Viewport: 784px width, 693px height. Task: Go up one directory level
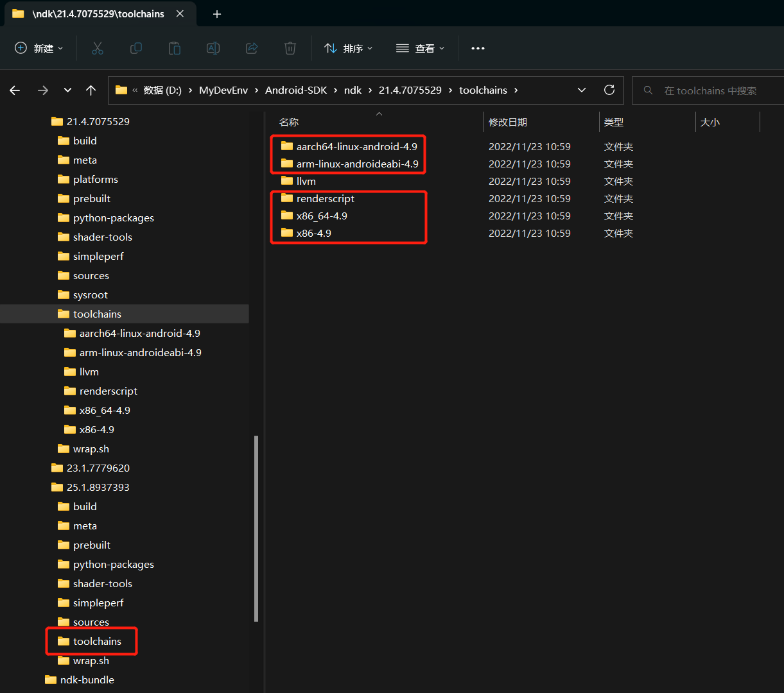[91, 90]
